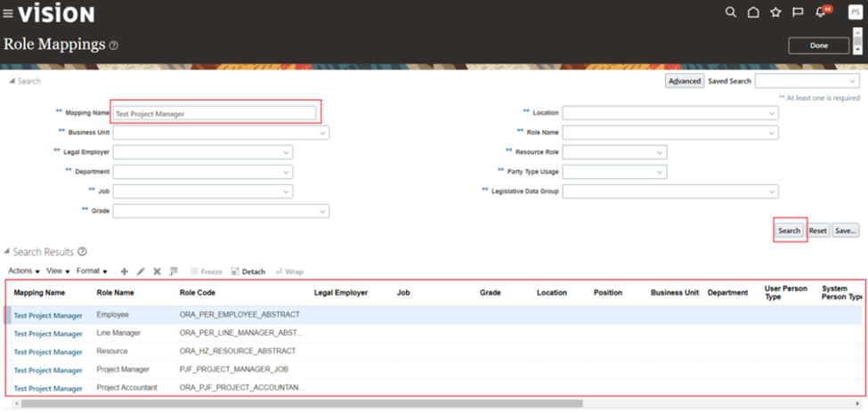Click the Mapping Name input field
The height and width of the screenshot is (412, 868).
click(215, 113)
